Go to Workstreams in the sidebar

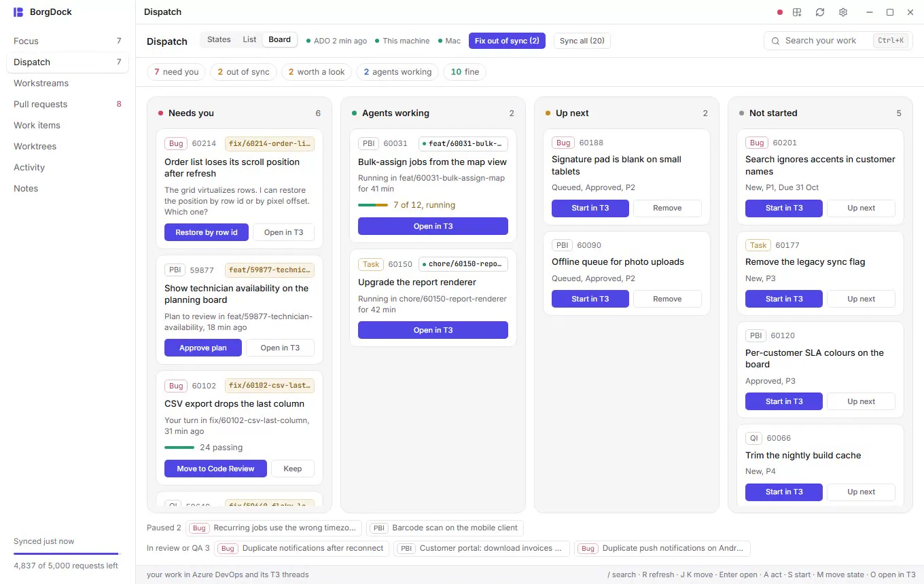pyautogui.click(x=67, y=83)
